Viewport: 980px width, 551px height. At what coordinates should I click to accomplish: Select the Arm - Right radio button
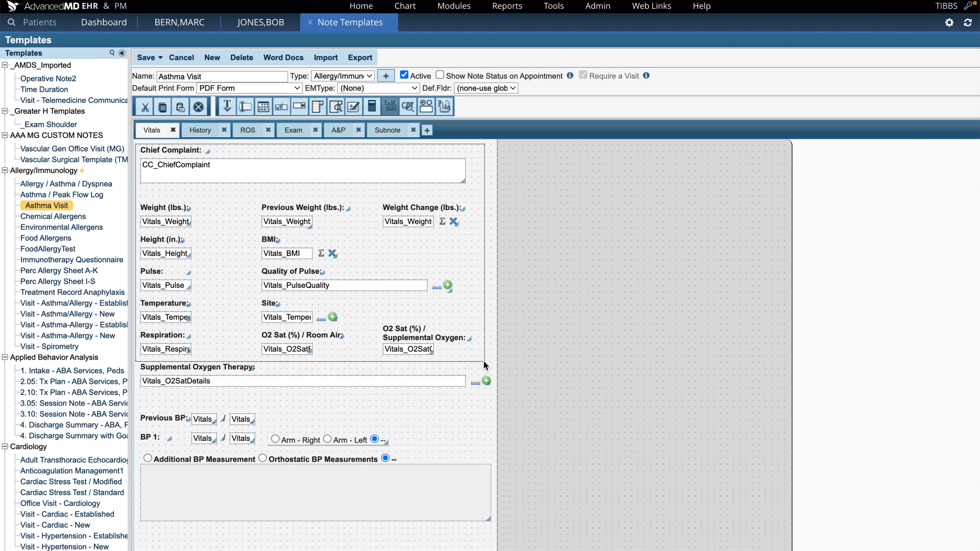(275, 439)
